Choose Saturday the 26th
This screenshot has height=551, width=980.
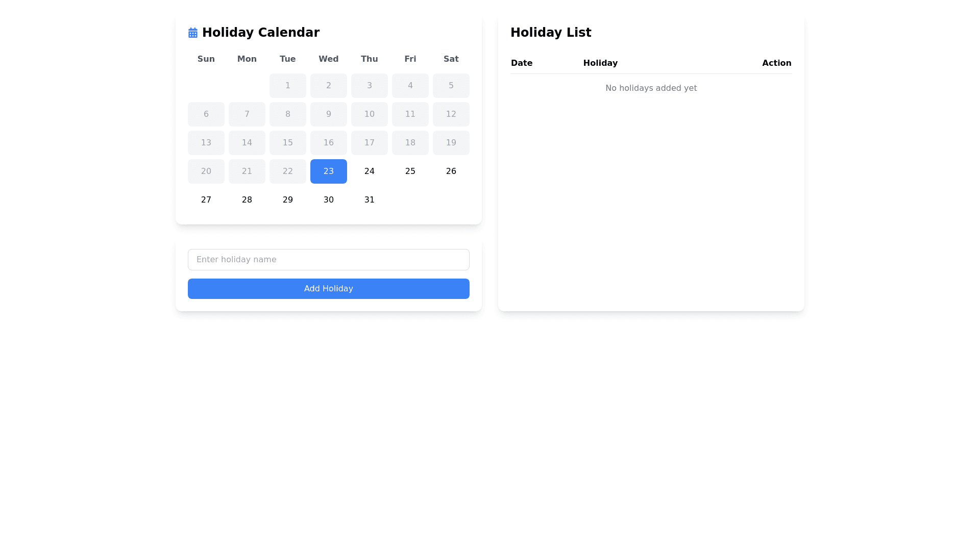coord(451,171)
